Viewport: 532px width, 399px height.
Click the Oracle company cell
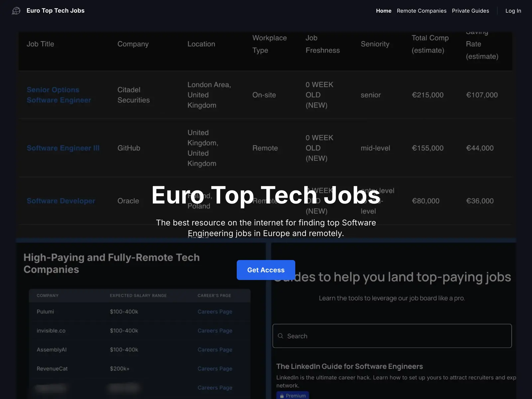pos(128,201)
